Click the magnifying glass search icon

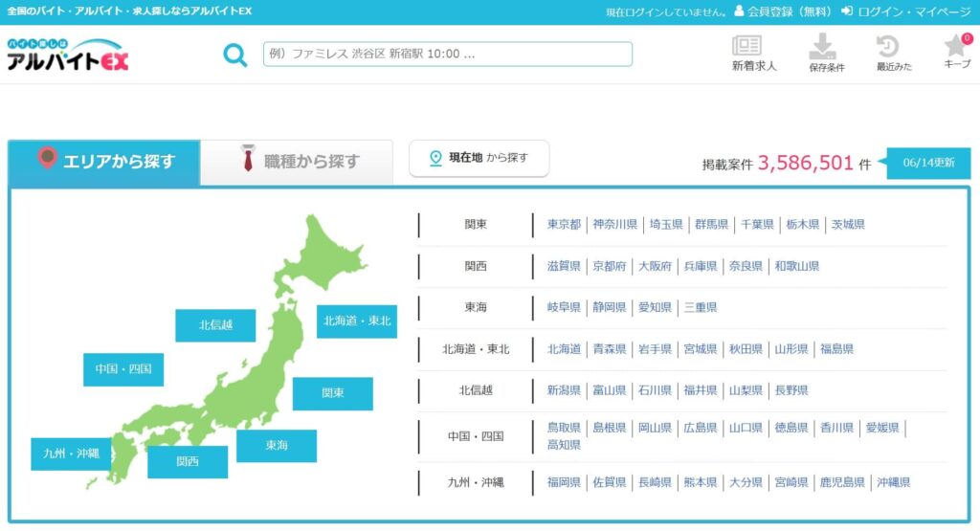[235, 55]
